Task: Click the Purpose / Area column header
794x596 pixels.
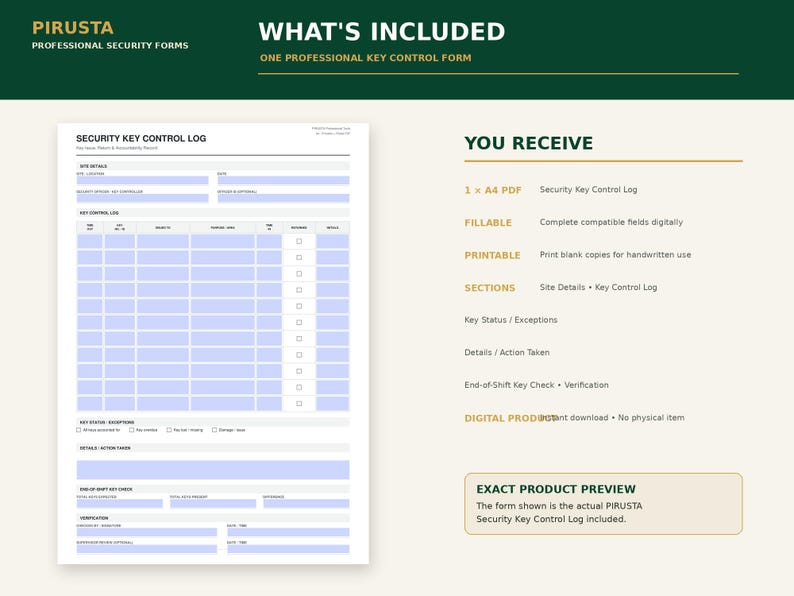Action: click(x=223, y=227)
